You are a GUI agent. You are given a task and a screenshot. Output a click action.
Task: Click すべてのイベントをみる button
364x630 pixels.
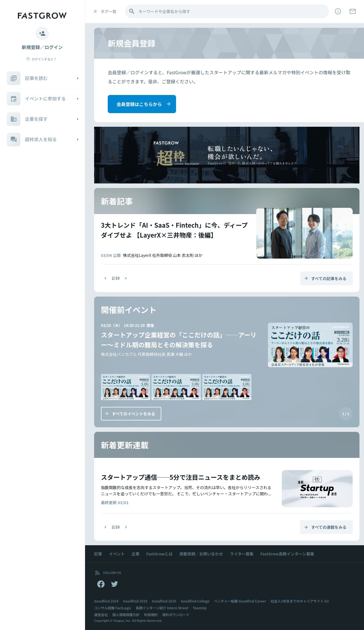pos(131,414)
